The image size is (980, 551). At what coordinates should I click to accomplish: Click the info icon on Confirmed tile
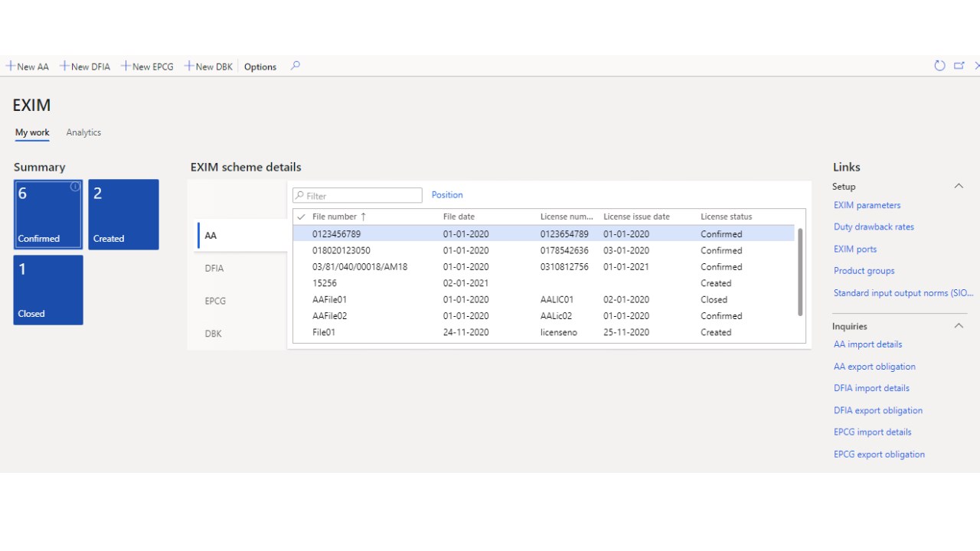(x=75, y=187)
